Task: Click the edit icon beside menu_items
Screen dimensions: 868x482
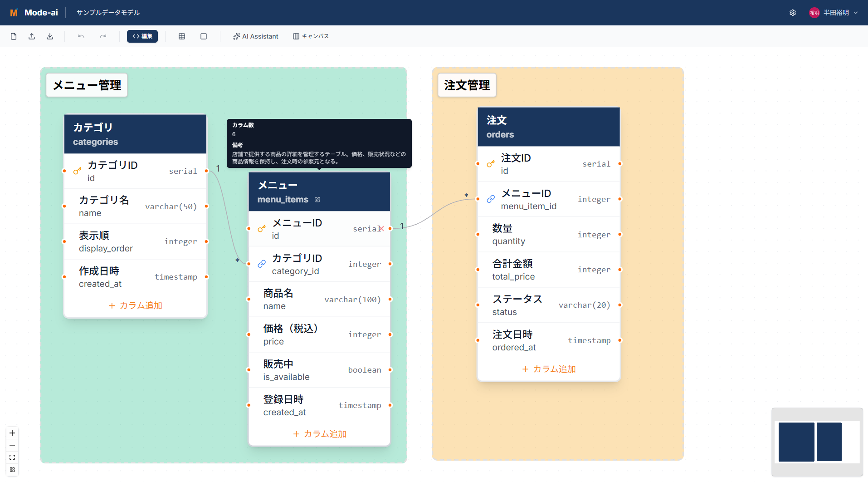Action: [317, 200]
